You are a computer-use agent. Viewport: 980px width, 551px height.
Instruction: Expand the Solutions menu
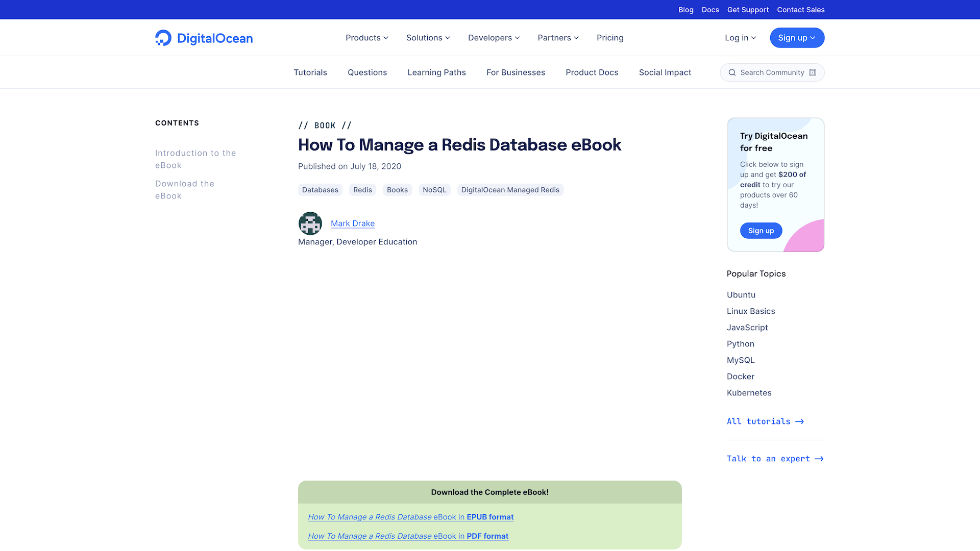tap(428, 38)
